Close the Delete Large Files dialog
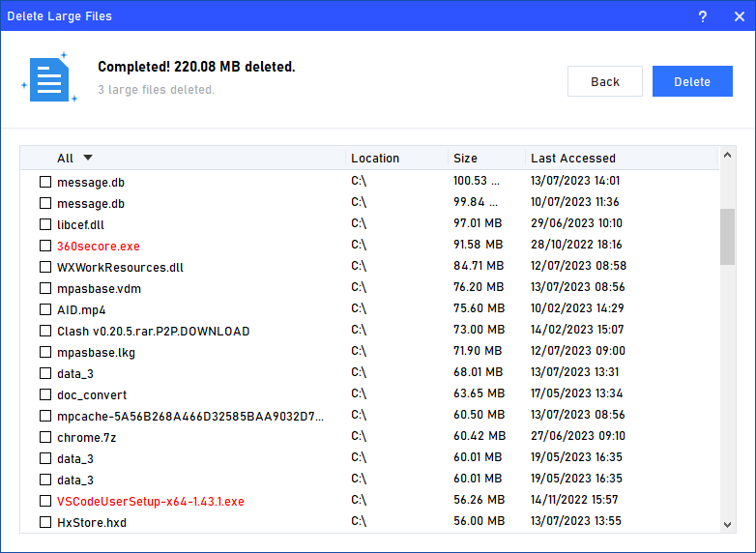 tap(739, 15)
